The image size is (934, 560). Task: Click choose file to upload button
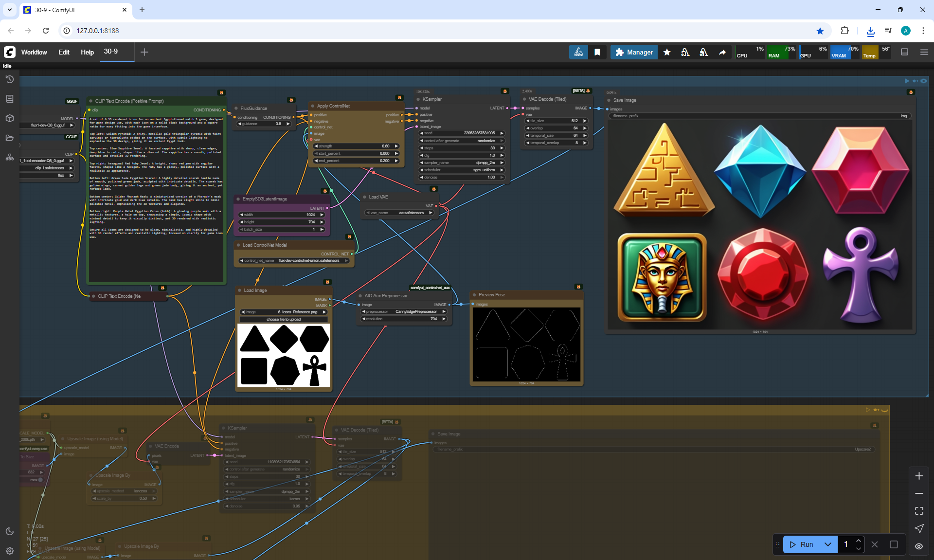coord(284,319)
